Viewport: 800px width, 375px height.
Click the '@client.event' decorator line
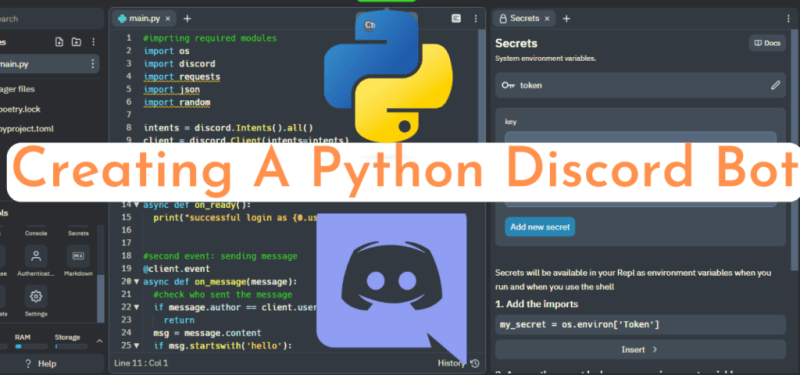pyautogui.click(x=177, y=269)
